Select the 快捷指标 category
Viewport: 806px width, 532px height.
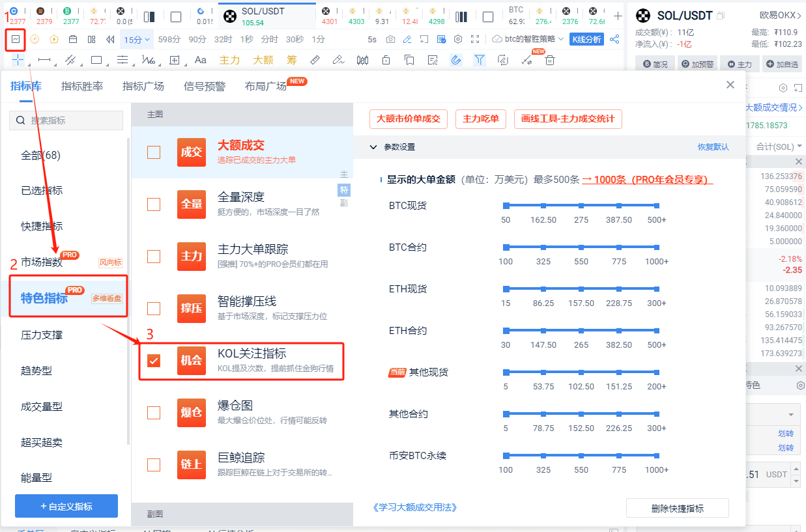click(42, 227)
